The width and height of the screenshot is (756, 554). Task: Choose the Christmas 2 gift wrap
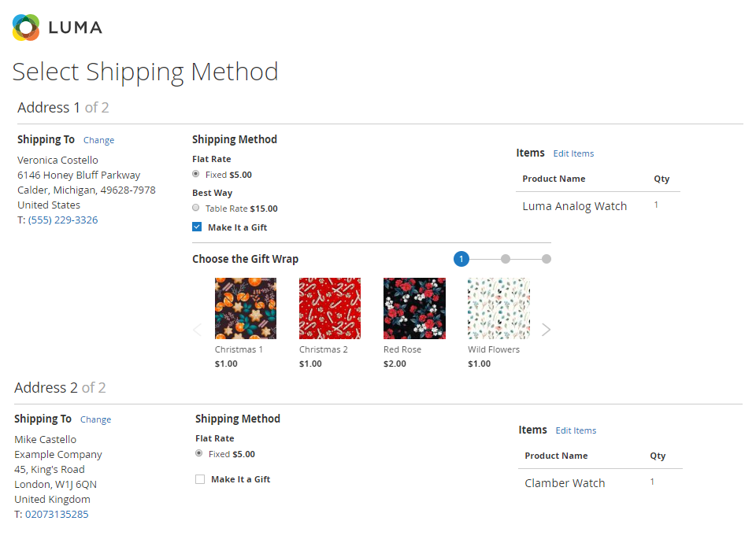click(330, 308)
